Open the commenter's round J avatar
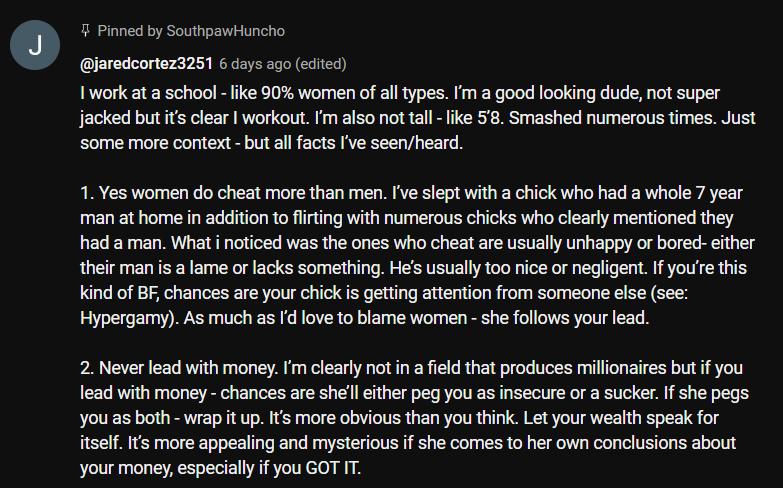783x488 pixels. tap(35, 45)
